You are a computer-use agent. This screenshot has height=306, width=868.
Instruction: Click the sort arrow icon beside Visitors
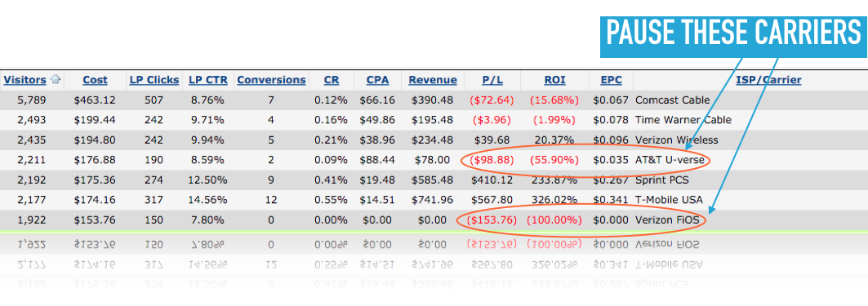(56, 80)
